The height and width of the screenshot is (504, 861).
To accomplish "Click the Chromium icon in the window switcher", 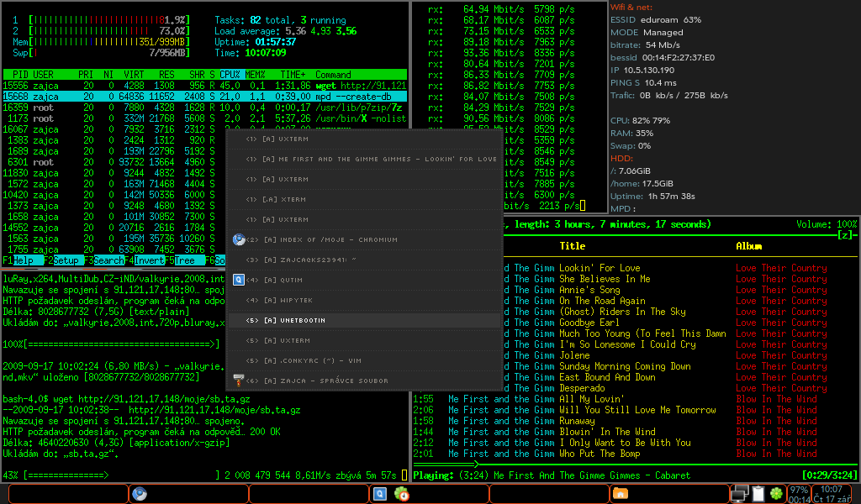I will click(x=239, y=239).
